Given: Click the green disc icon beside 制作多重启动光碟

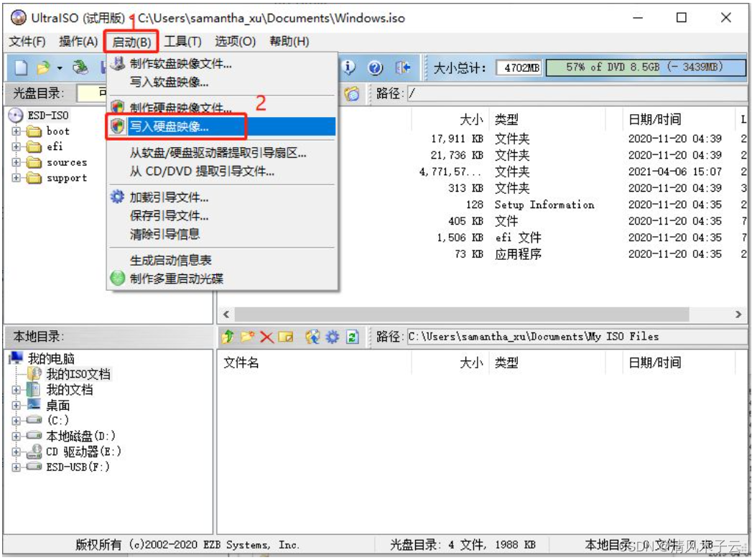Looking at the screenshot, I should tap(118, 278).
